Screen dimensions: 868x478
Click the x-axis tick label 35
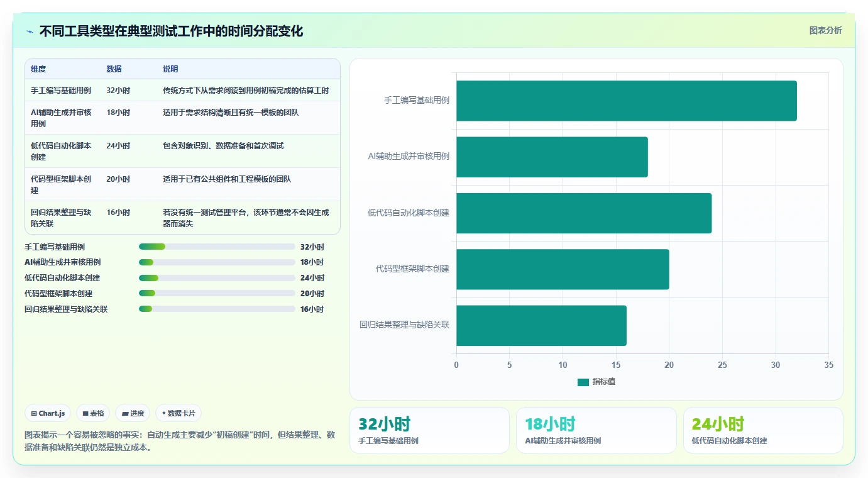coord(828,365)
